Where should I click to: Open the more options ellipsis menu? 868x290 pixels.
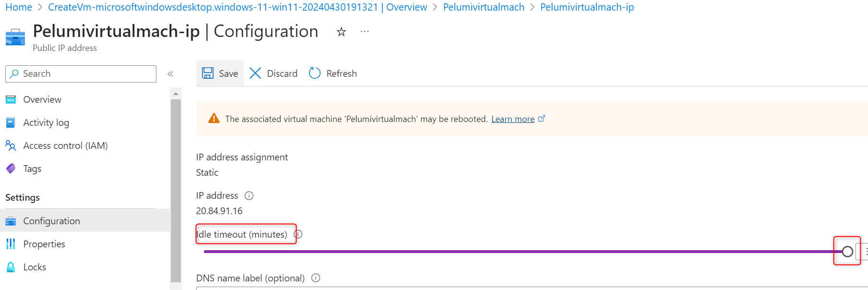(x=365, y=32)
